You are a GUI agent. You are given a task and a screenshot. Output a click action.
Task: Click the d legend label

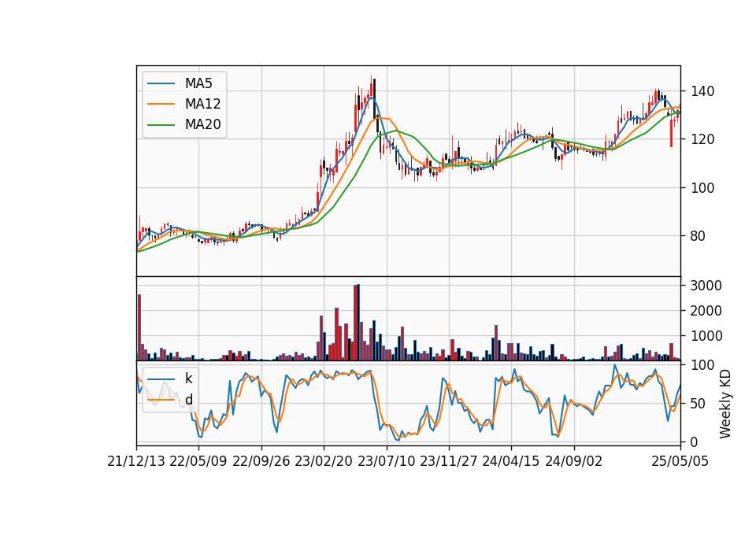[189, 400]
